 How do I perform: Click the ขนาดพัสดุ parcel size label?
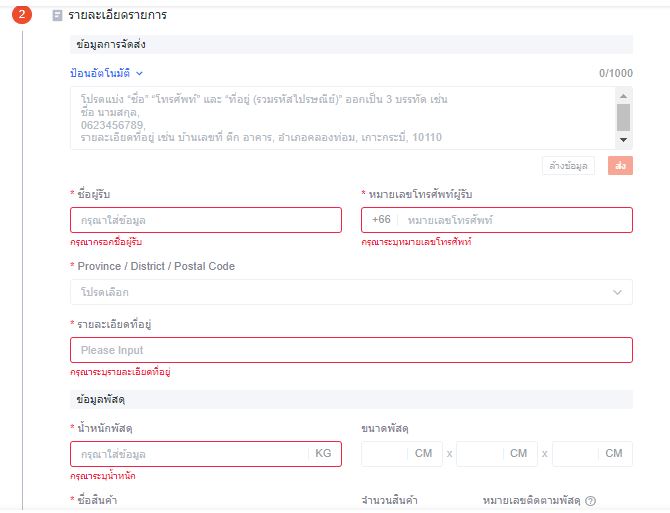point(385,428)
